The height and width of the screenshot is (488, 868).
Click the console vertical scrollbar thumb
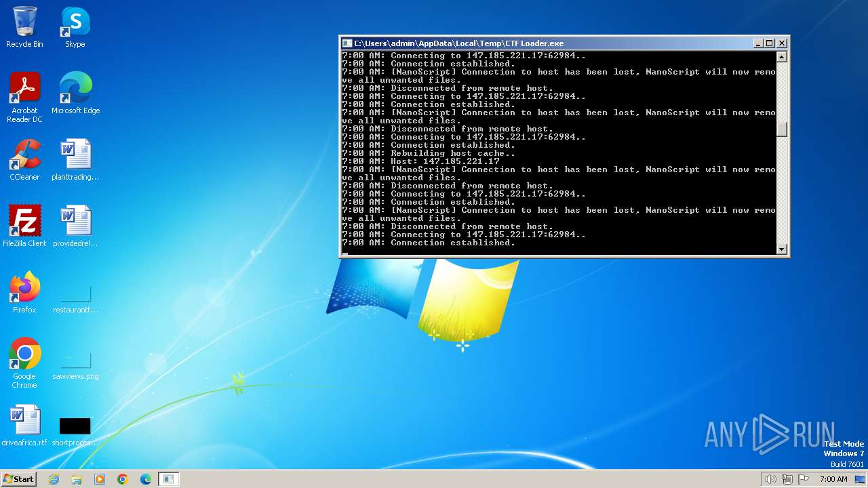[782, 129]
